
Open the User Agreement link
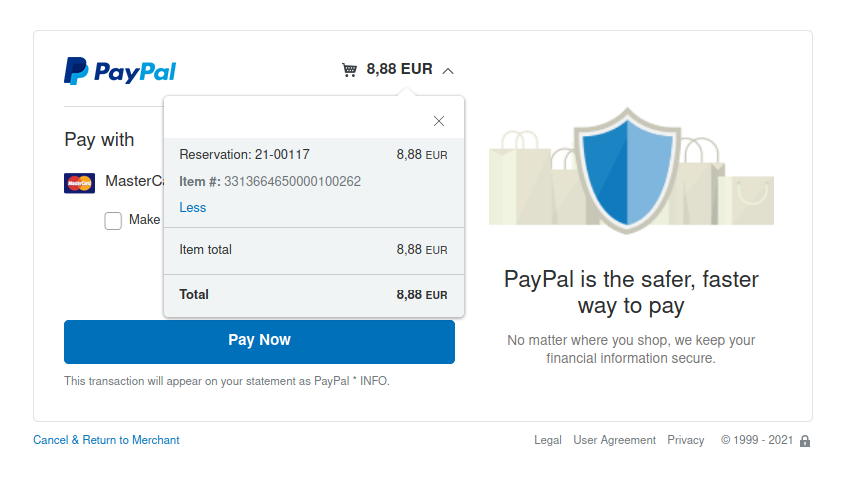click(614, 440)
